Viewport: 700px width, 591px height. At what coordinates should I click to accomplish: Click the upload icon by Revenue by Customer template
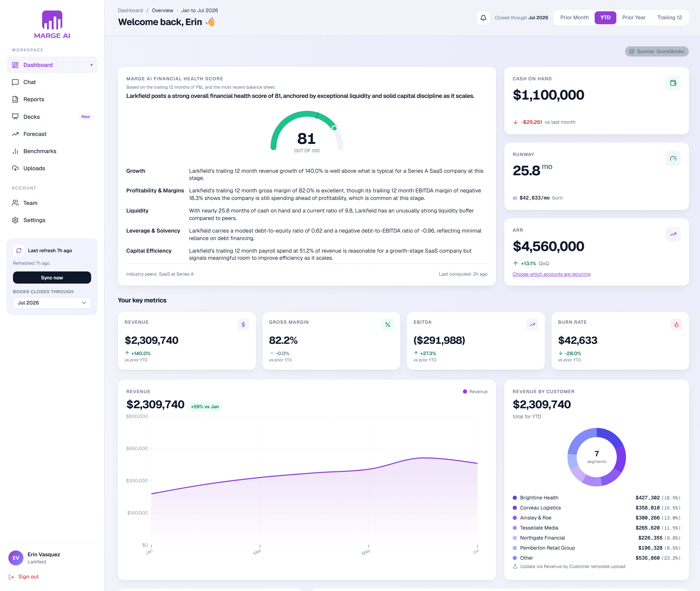(515, 567)
